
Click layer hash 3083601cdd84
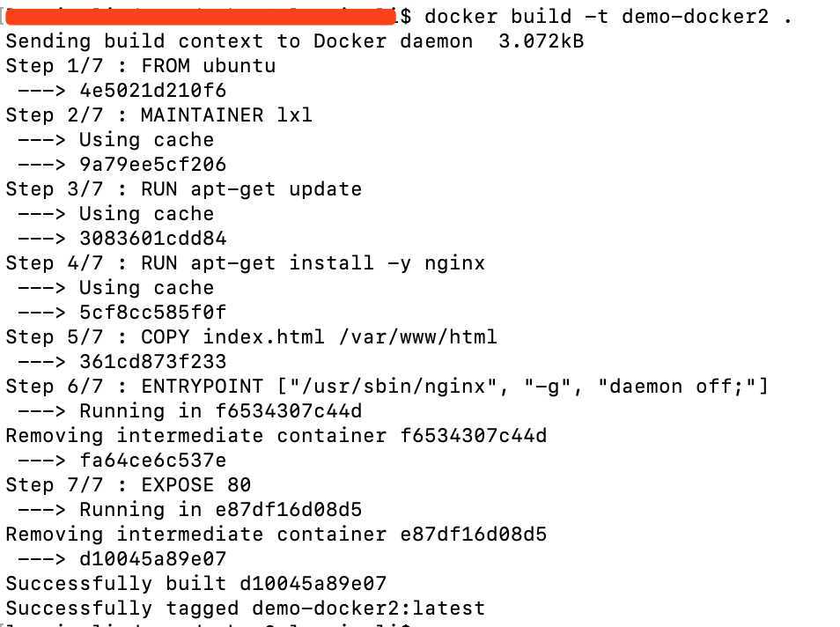[x=152, y=239]
